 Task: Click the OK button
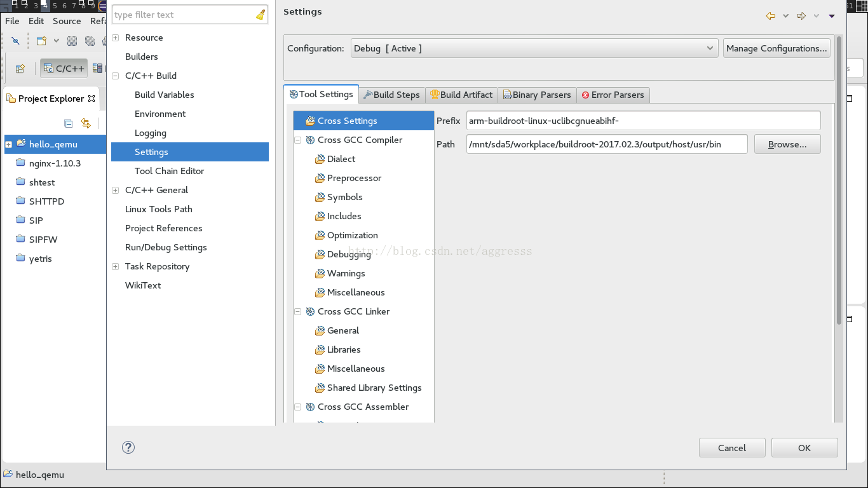point(804,448)
